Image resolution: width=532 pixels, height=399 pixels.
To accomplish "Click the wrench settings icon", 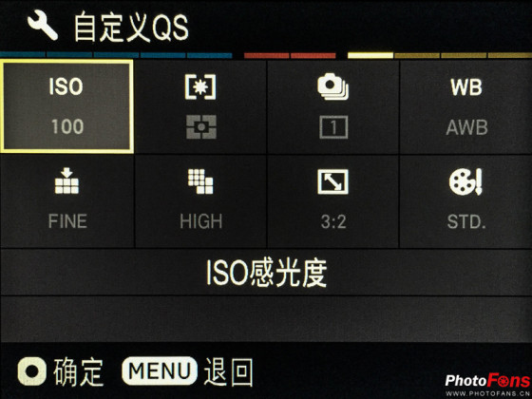I will (x=43, y=27).
